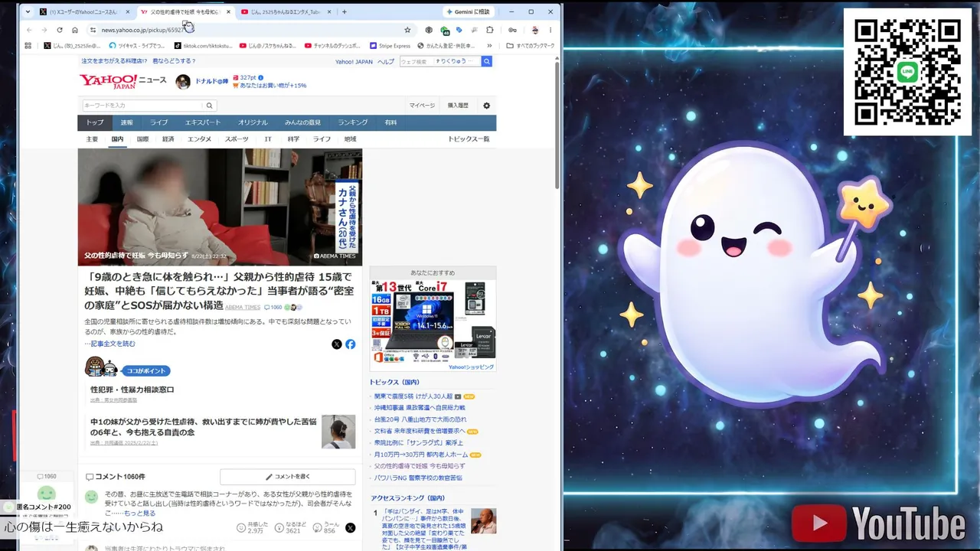
Task: Open the main article photo thumbnail
Action: [x=220, y=207]
